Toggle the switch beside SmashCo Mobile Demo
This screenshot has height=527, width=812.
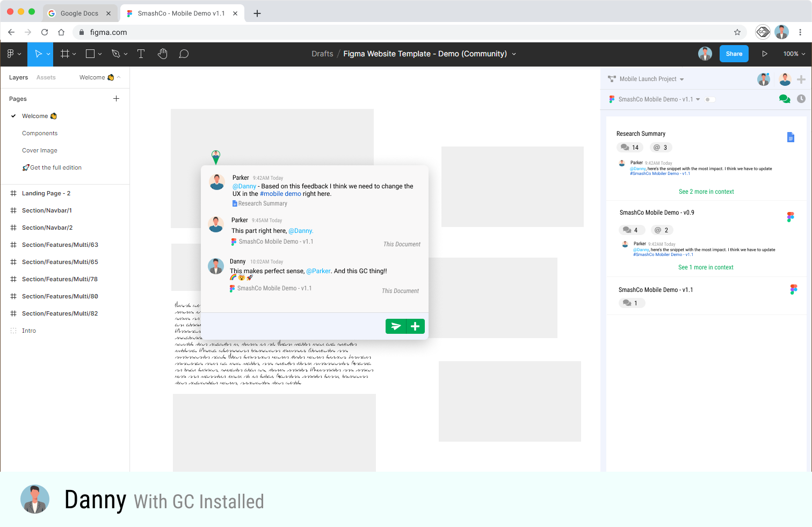pyautogui.click(x=709, y=99)
